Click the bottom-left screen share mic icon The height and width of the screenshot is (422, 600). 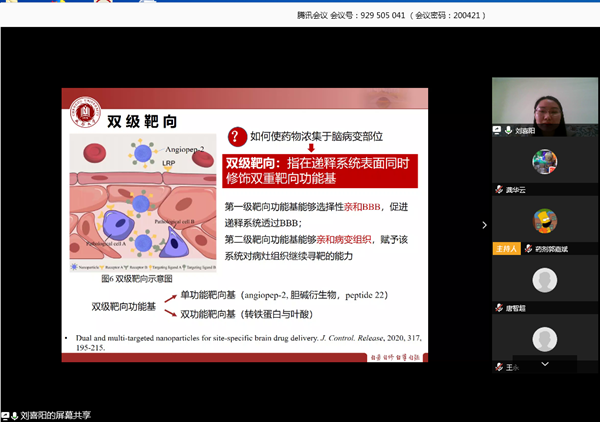pyautogui.click(x=7, y=414)
